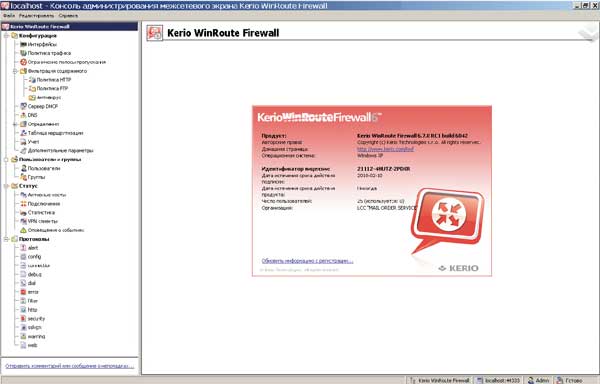
Task: Select the filter log entry
Action: pos(33,301)
